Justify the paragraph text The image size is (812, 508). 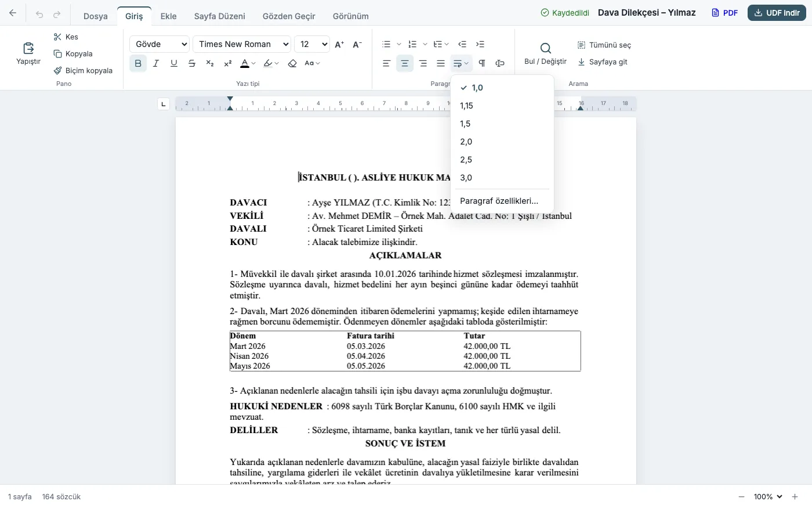point(441,63)
